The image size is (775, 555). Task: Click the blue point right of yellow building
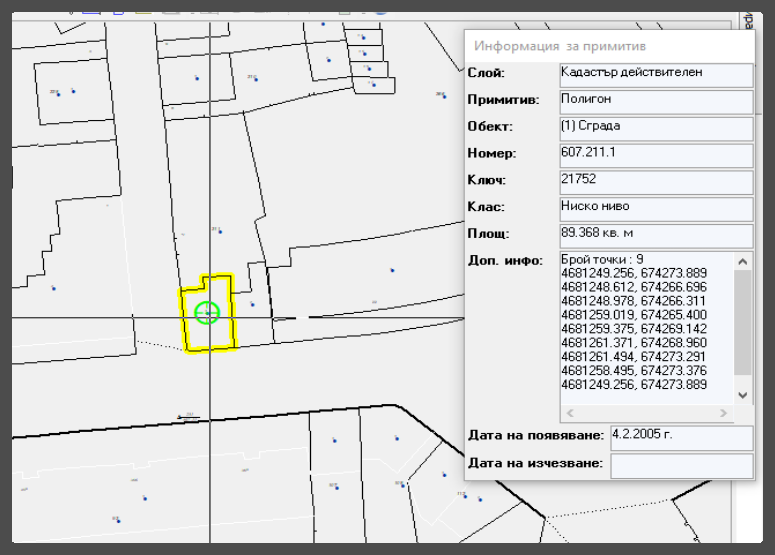click(253, 304)
